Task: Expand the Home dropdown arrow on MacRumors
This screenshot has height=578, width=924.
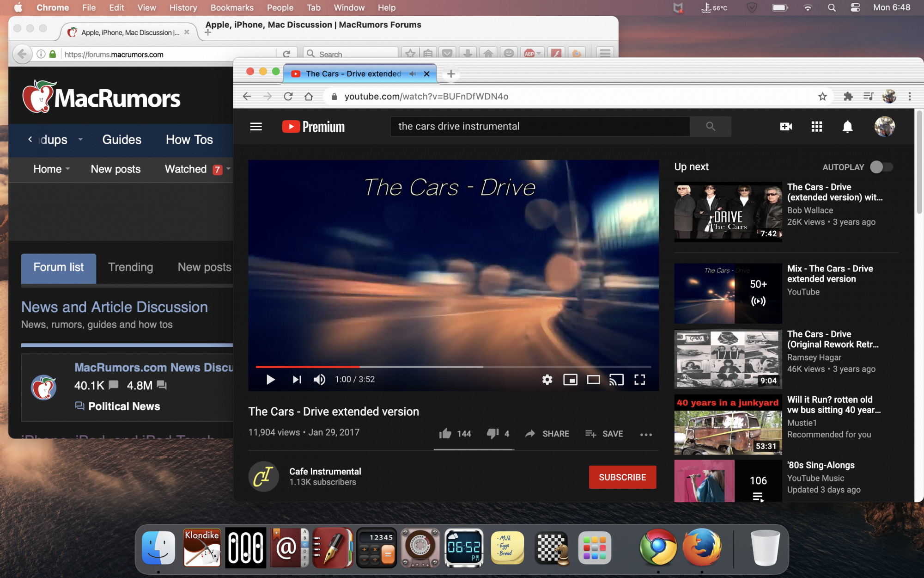Action: (x=68, y=169)
